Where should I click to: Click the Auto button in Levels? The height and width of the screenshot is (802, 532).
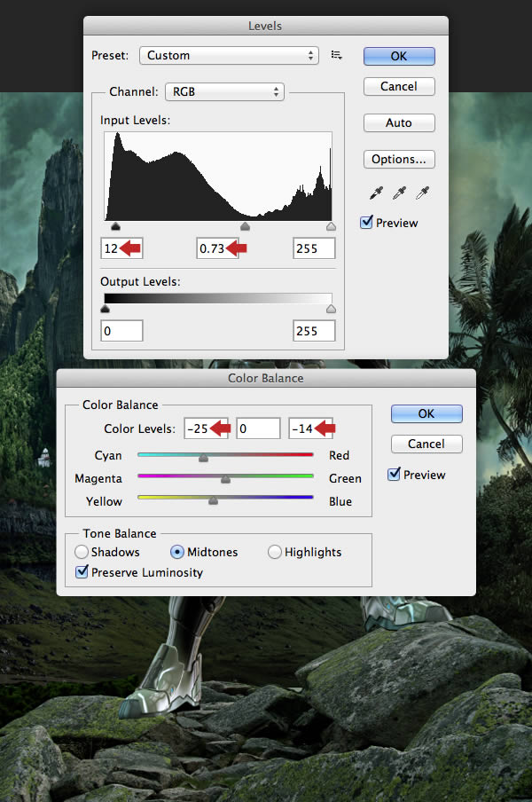tap(399, 122)
